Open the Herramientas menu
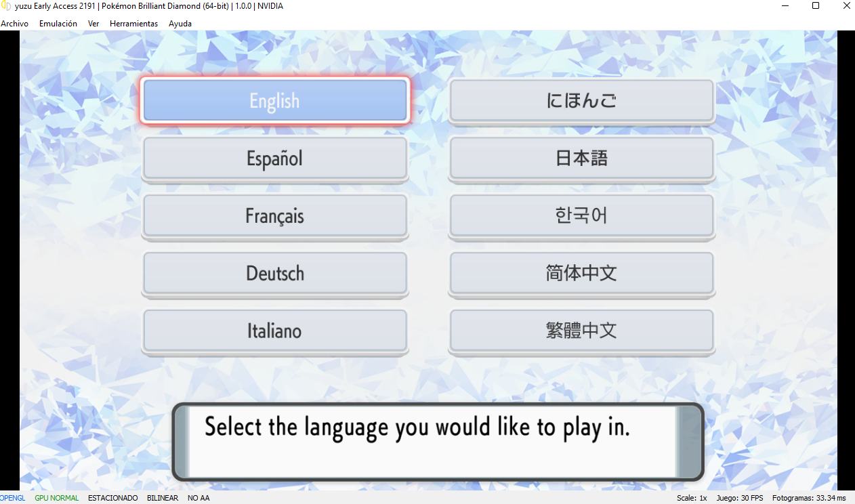 [133, 24]
